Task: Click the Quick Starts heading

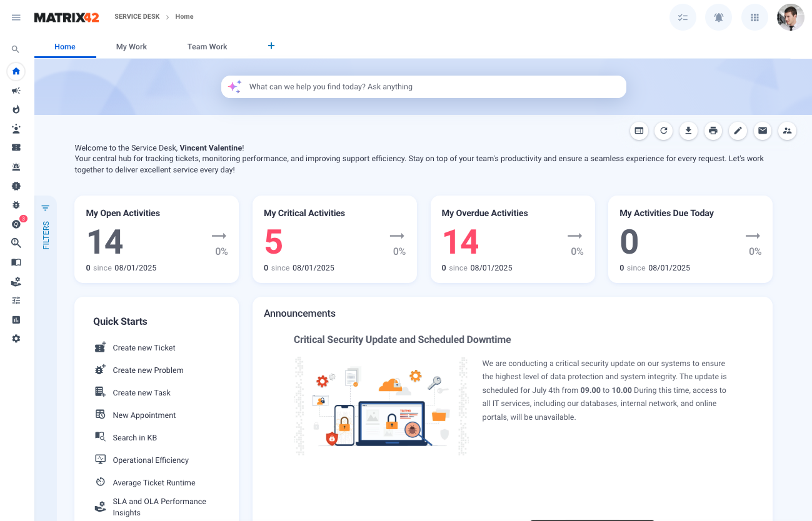Action: [x=120, y=322]
